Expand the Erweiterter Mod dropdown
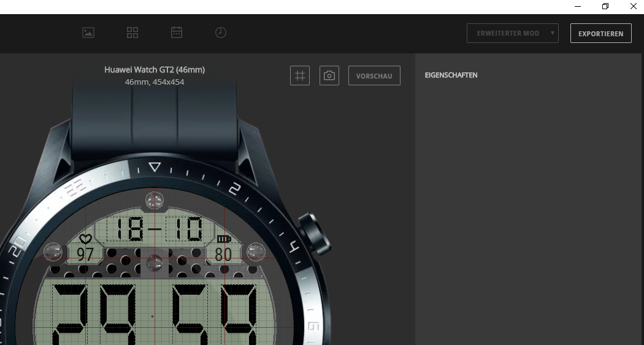Image resolution: width=644 pixels, height=345 pixels. tap(512, 33)
